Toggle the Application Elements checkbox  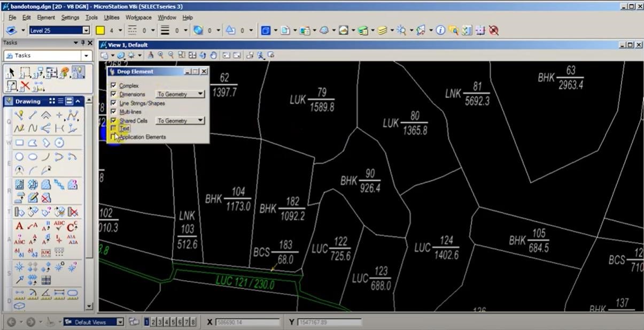113,137
